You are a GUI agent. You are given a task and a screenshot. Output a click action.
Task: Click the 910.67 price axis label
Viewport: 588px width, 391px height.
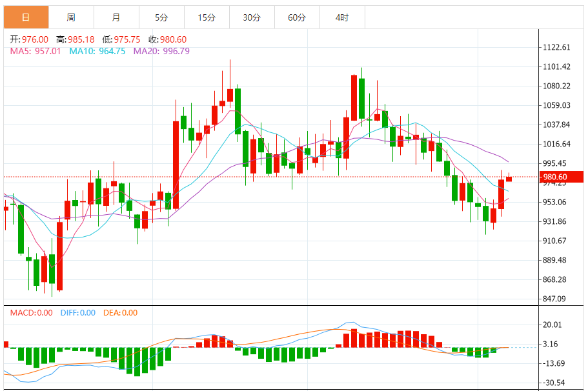(x=554, y=241)
